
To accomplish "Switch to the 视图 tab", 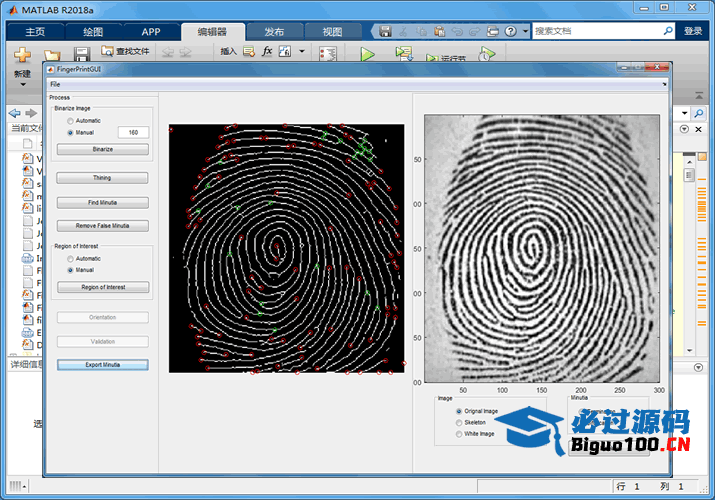I will [332, 31].
